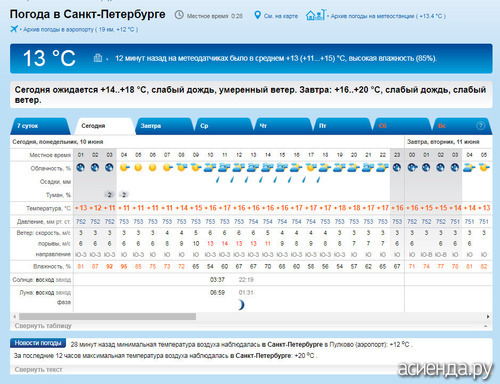Select the Сегодня tab
This screenshot has width=500, height=384.
105,126
